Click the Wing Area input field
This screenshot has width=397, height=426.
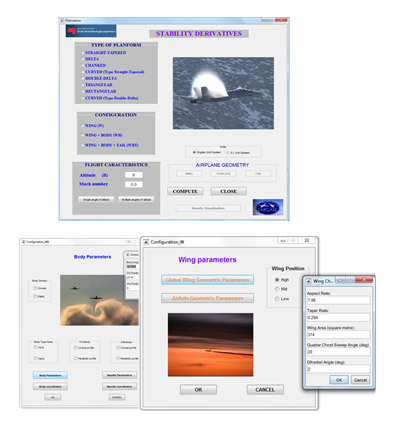point(338,335)
